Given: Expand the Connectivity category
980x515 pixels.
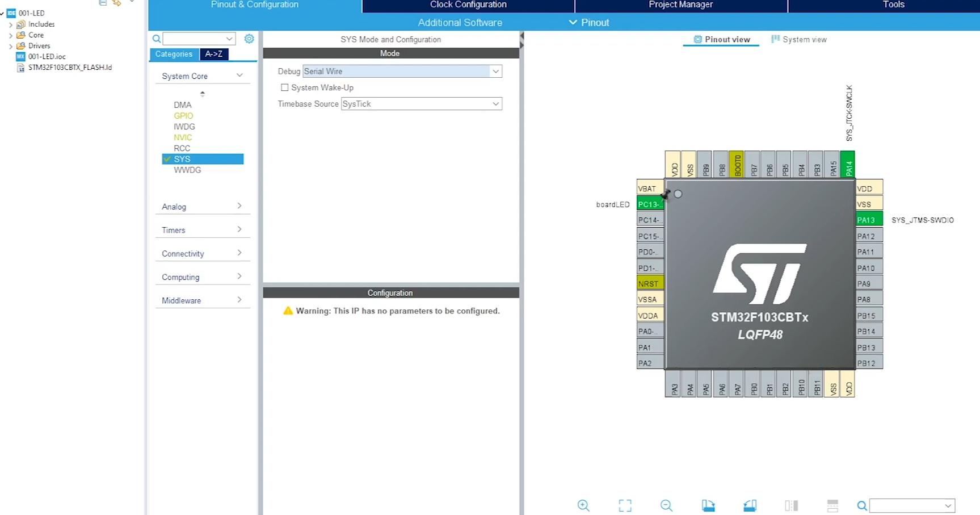Looking at the screenshot, I should [202, 253].
